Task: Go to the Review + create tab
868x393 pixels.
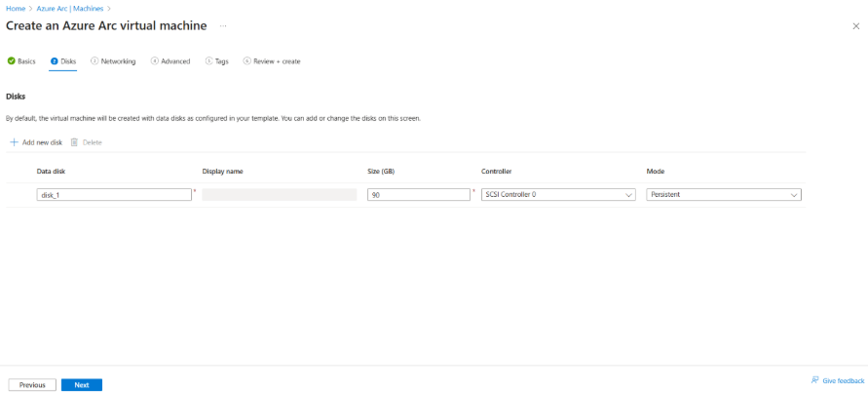Action: point(272,61)
